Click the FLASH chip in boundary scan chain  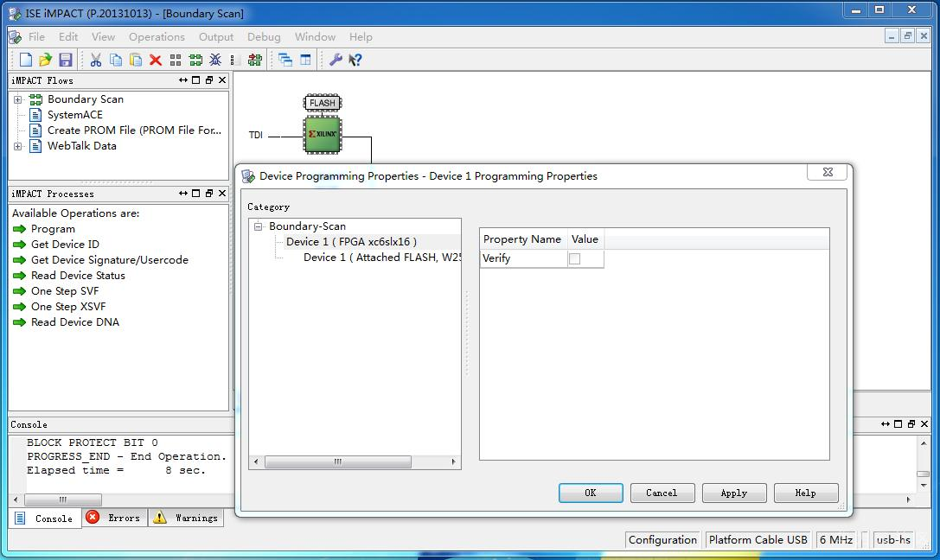point(323,103)
